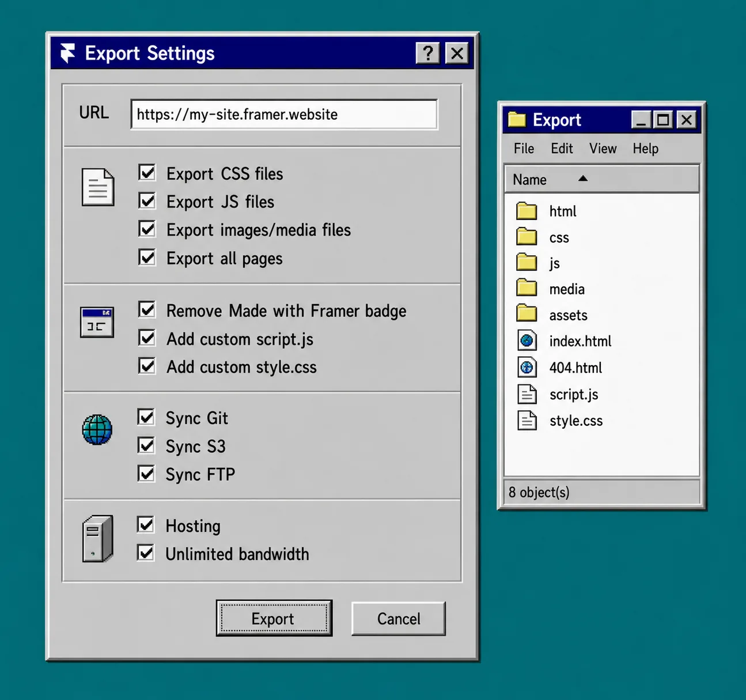Minimize the Export file window
Screen dimensions: 746x700
click(641, 120)
